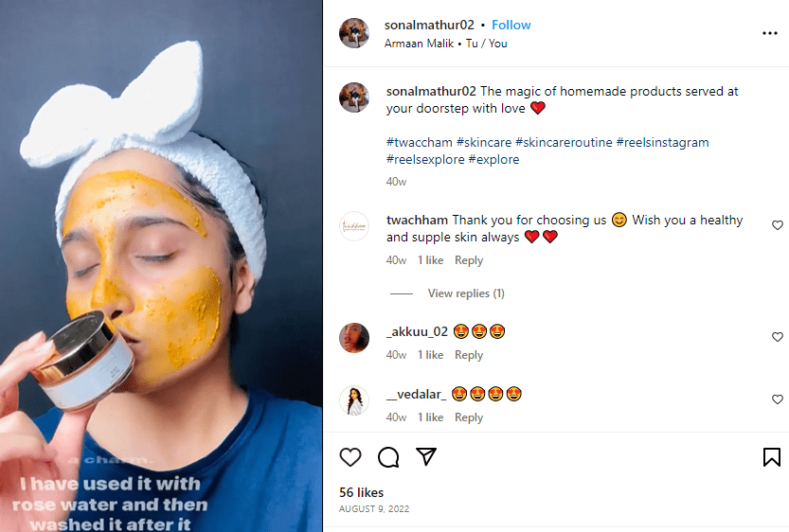Image resolution: width=789 pixels, height=532 pixels.
Task: Save the post with the bookmark icon
Action: tap(771, 457)
